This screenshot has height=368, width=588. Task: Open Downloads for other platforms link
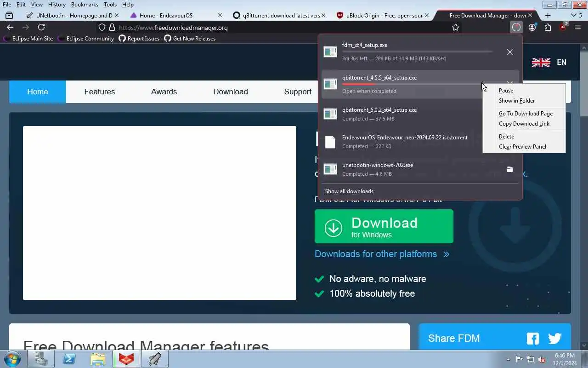click(x=376, y=254)
